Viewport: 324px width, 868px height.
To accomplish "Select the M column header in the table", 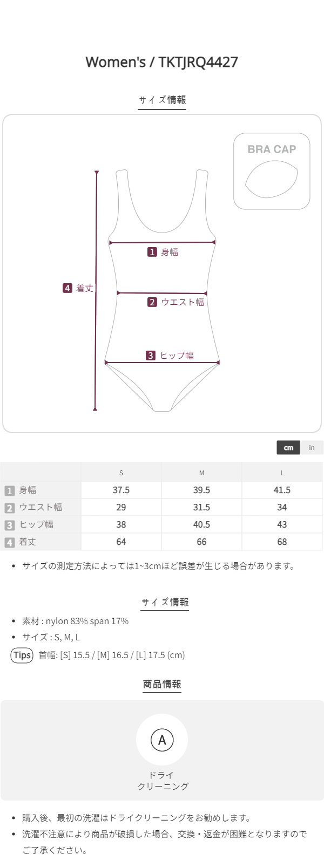I will coord(201,473).
